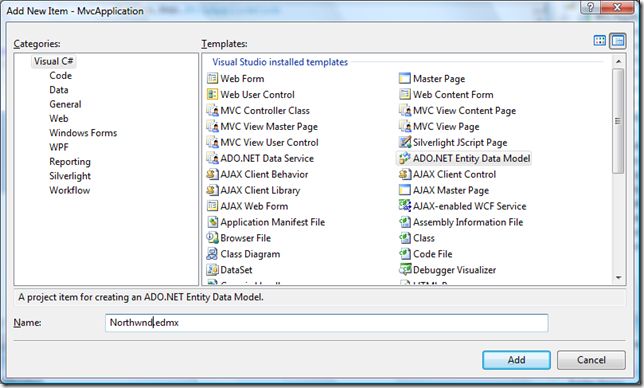Select the Master Page icon
The width and height of the screenshot is (644, 388).
click(x=405, y=78)
